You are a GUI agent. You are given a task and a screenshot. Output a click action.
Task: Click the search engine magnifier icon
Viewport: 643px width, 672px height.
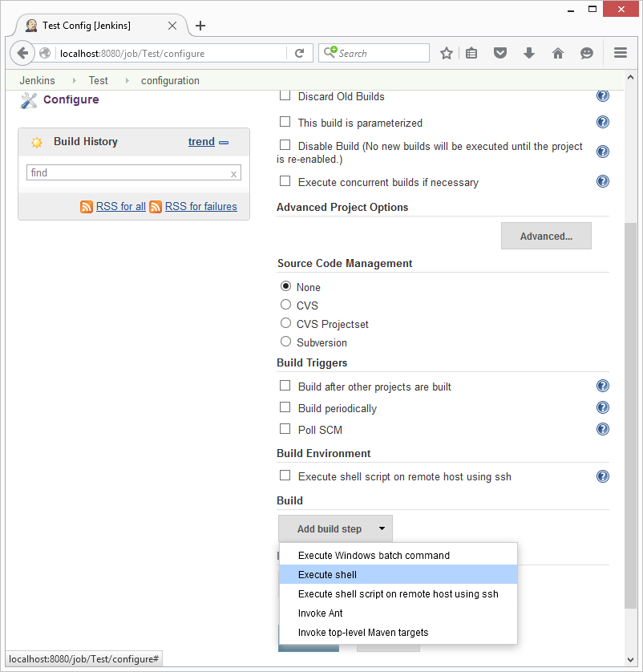(330, 52)
